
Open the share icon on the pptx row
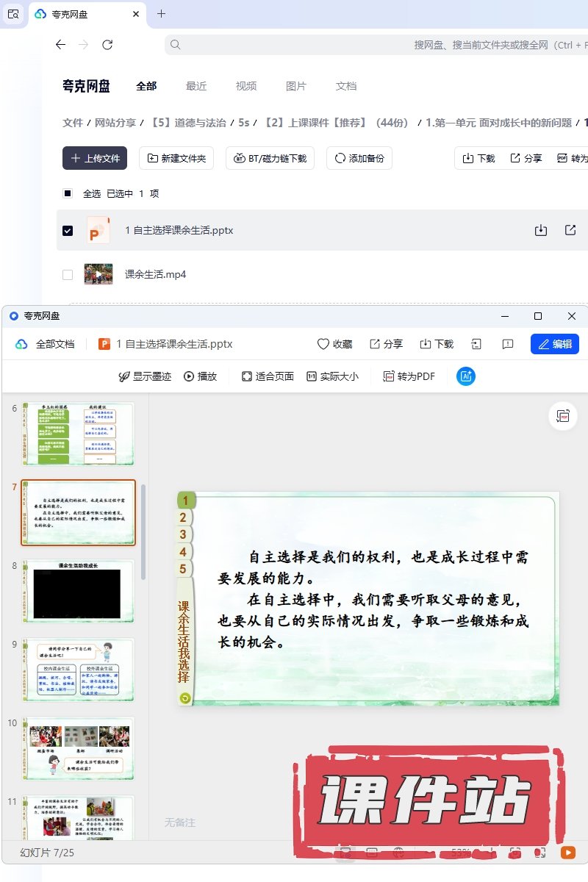coord(570,230)
